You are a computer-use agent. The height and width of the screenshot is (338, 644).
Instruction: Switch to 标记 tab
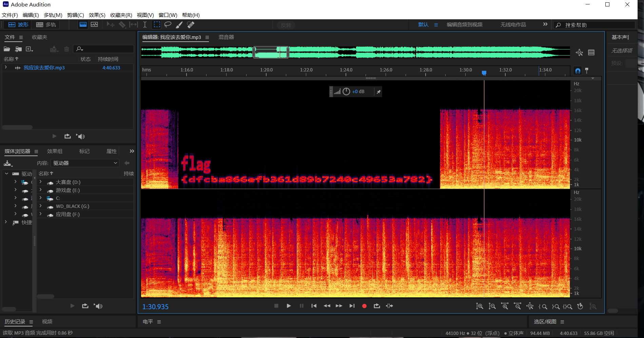pos(84,151)
